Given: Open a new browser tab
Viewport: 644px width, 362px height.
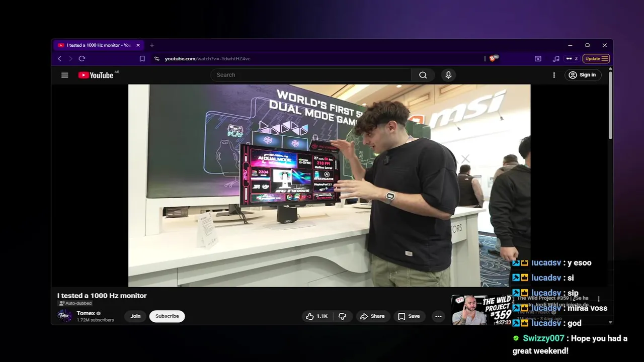Looking at the screenshot, I should 152,45.
